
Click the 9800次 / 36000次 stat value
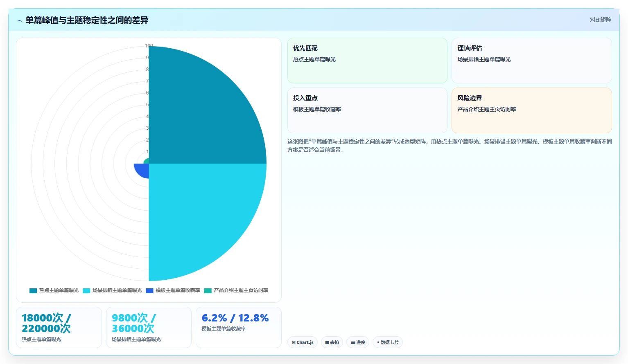pyautogui.click(x=134, y=323)
